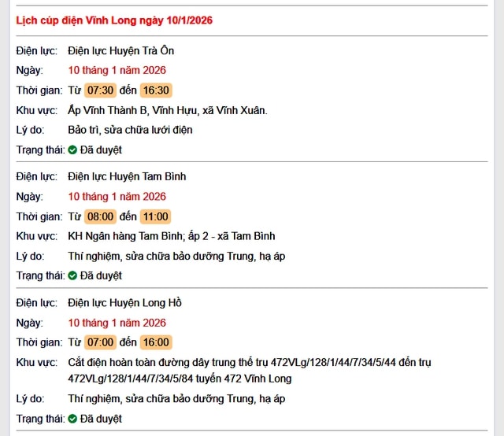Click the 07:00 start time badge
This screenshot has height=436, width=504.
click(101, 342)
